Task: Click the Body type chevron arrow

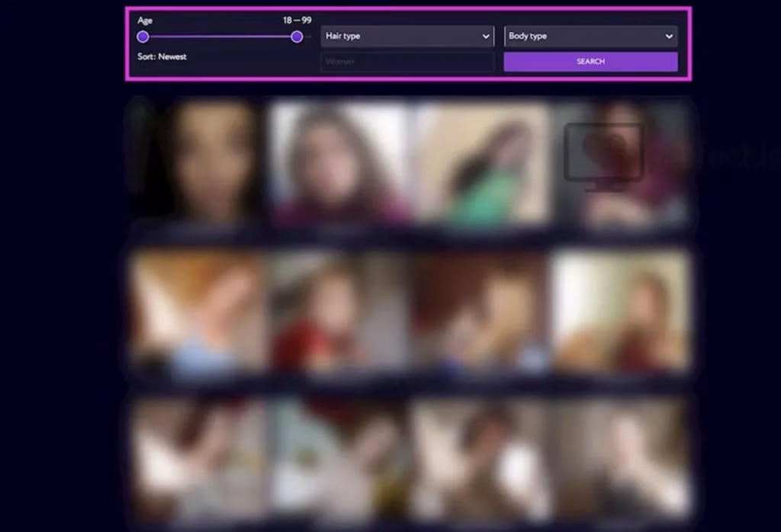Action: click(x=670, y=36)
